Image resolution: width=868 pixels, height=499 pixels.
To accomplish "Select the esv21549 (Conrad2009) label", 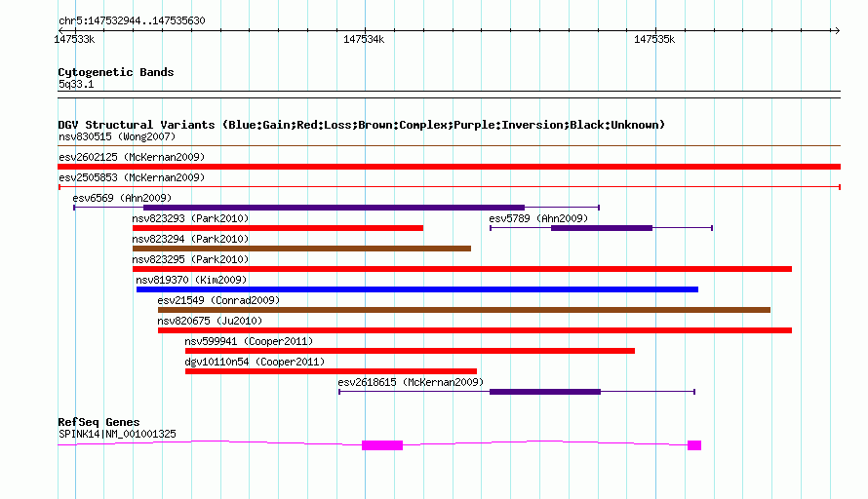I will point(218,300).
